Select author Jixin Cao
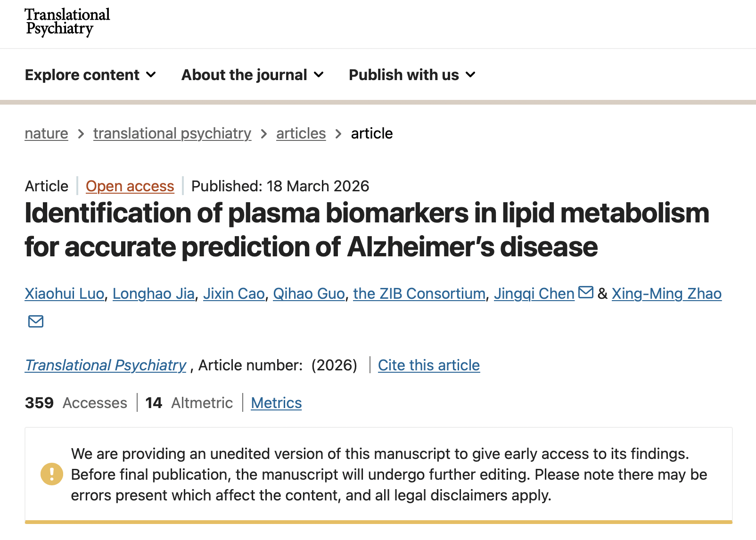The width and height of the screenshot is (756, 540). [234, 294]
